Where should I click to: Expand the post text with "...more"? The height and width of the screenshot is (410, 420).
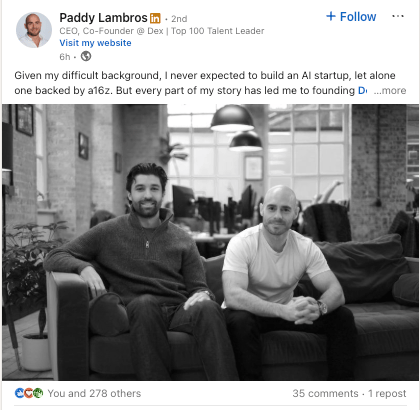coord(390,91)
